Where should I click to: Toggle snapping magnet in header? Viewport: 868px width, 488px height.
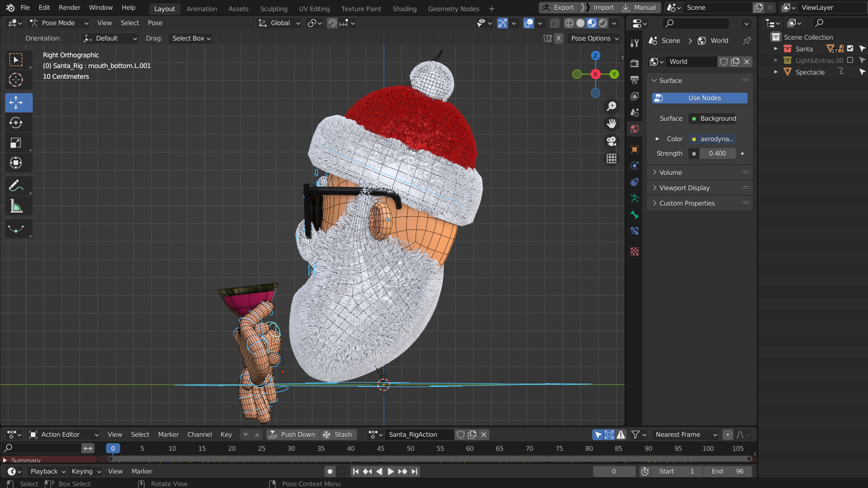pos(332,23)
